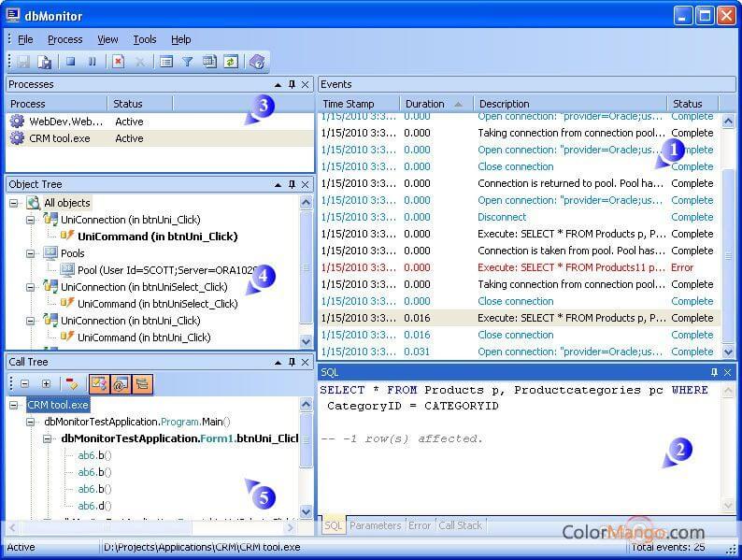Click the collapse all icon in Call Tree toolbar
This screenshot has width=742, height=560.
24,383
